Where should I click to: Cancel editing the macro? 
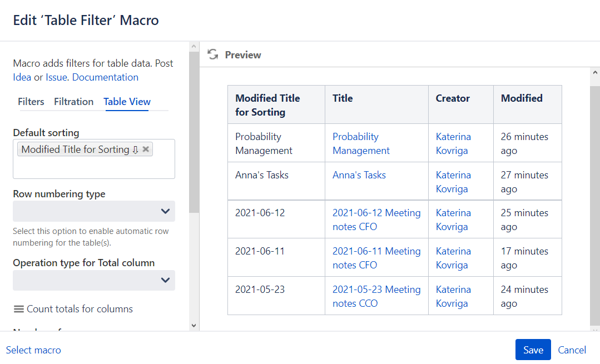[x=572, y=350]
